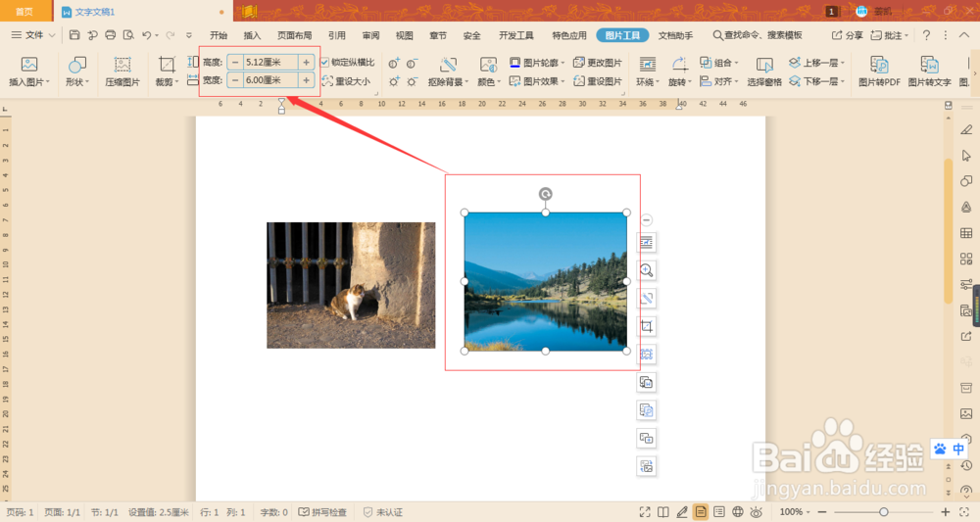Open send backward (下移一层) dropdown

pos(817,81)
